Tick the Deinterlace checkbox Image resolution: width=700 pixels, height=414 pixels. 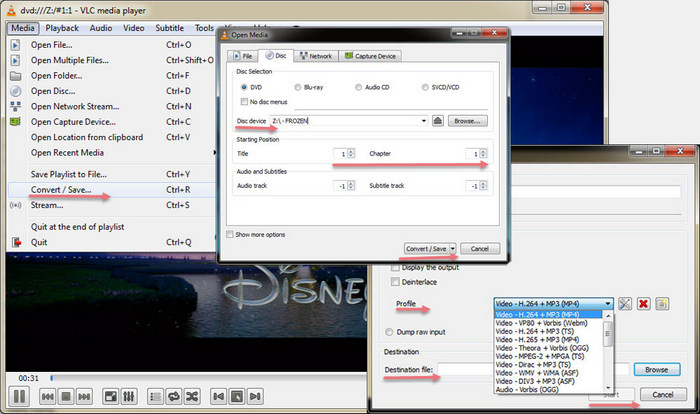click(x=395, y=282)
